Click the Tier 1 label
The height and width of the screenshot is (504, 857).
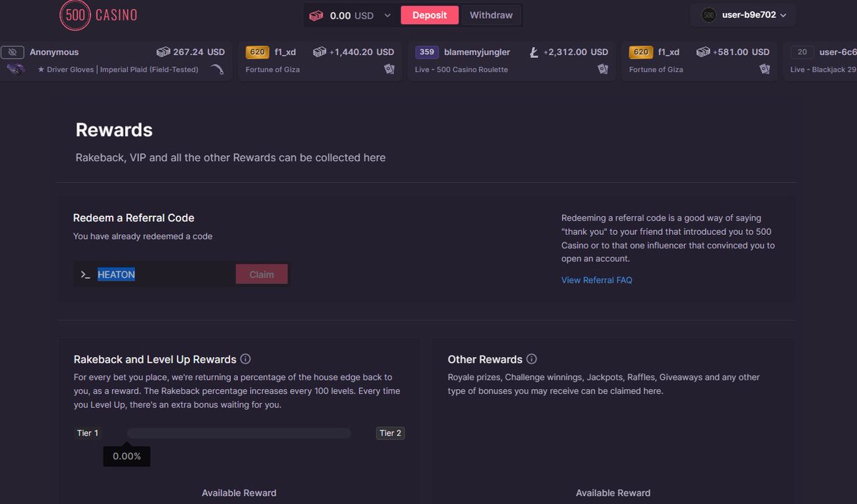(88, 433)
